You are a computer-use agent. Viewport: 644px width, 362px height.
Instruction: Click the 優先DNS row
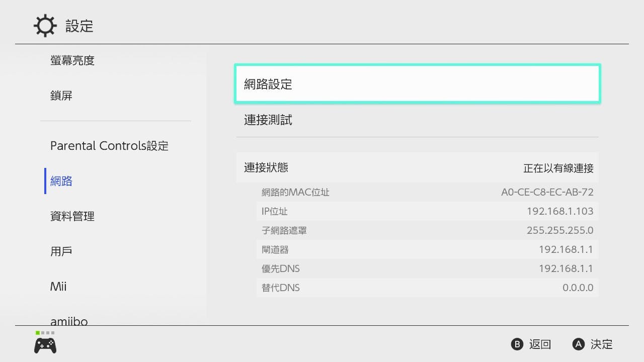pos(428,268)
